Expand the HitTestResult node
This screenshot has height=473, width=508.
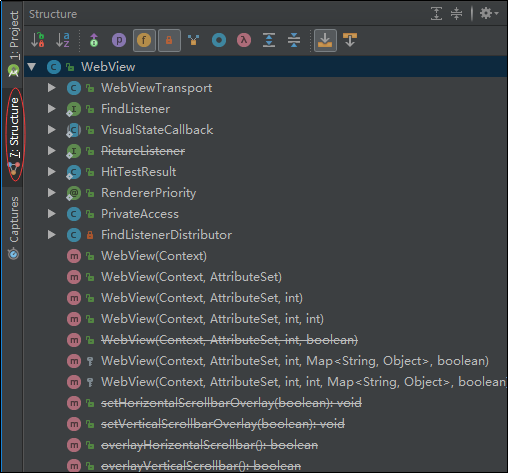point(52,172)
